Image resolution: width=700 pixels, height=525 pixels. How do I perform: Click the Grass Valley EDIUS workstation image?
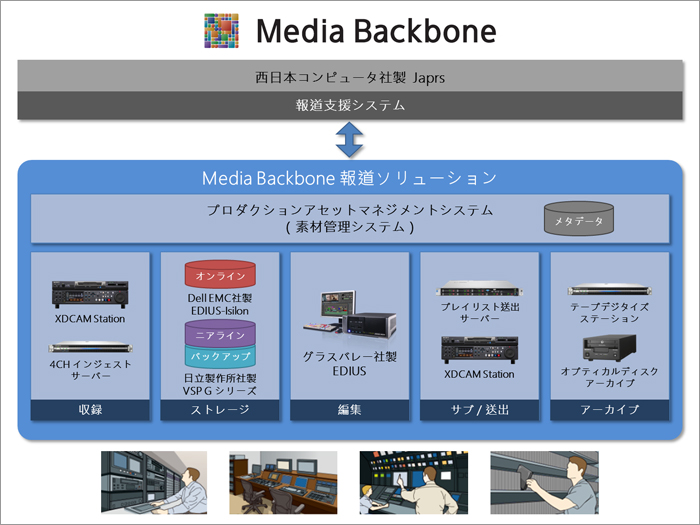tap(348, 316)
